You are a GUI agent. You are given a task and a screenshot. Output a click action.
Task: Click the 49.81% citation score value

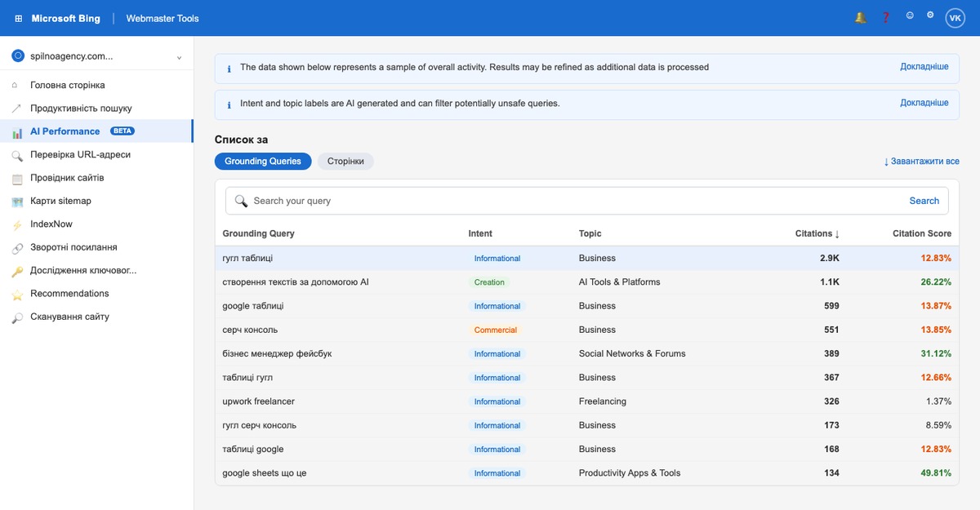(x=936, y=473)
